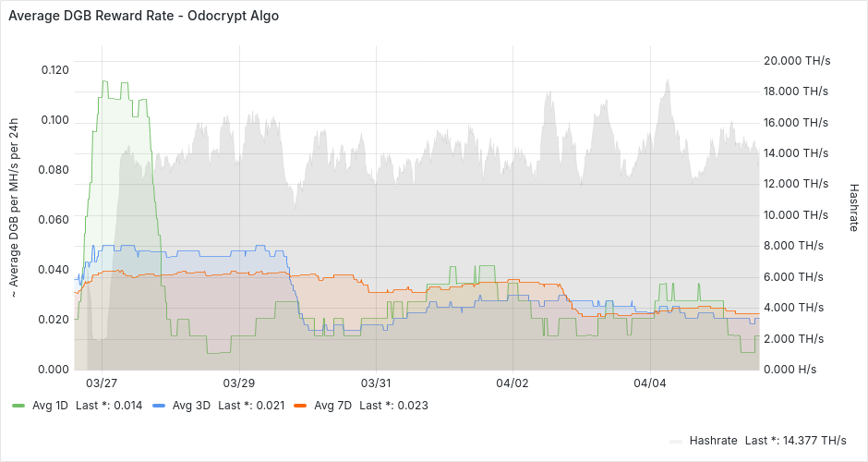
Task: Click the 04/04 date label on the x-axis
Action: [x=650, y=383]
